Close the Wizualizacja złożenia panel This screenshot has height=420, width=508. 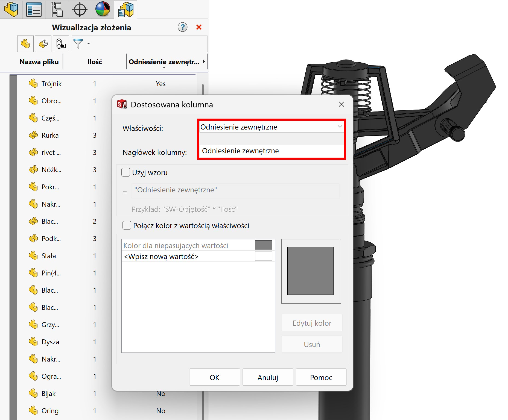click(x=199, y=27)
